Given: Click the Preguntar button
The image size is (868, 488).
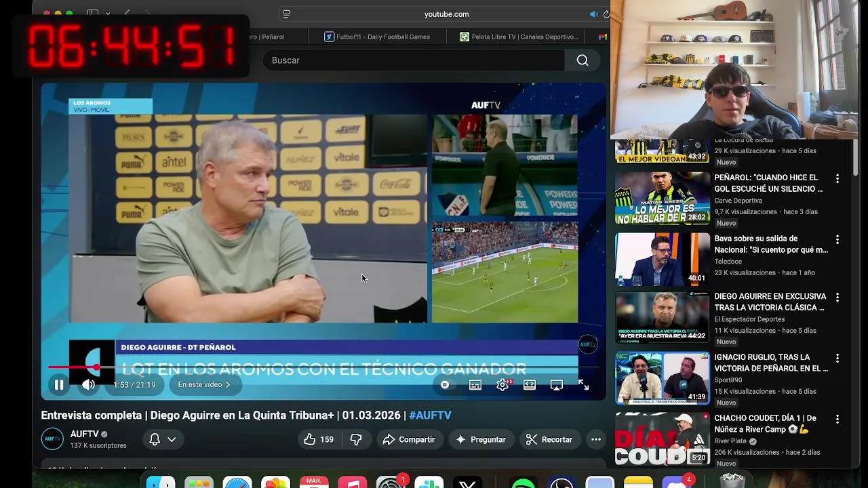Looking at the screenshot, I should click(x=481, y=439).
